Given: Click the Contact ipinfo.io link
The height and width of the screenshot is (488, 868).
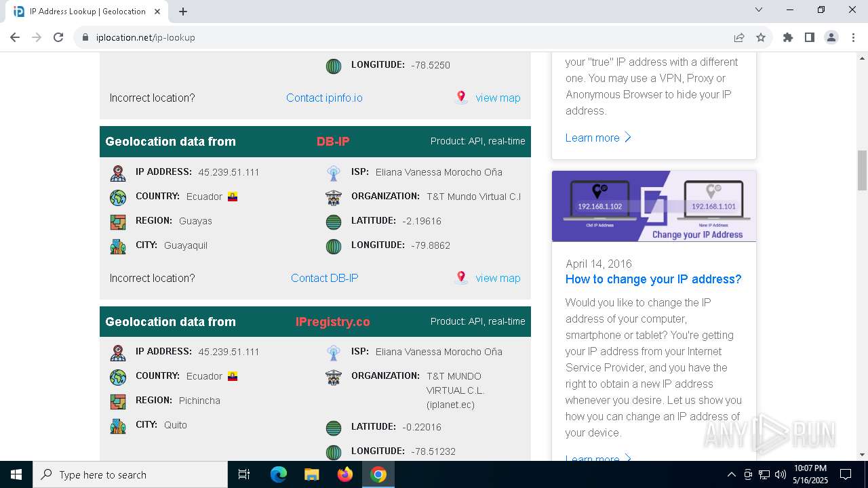Looking at the screenshot, I should pyautogui.click(x=324, y=98).
